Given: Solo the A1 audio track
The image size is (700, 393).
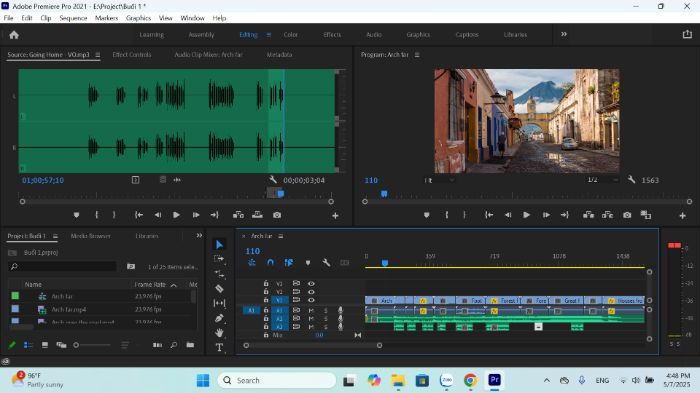Looking at the screenshot, I should (325, 310).
